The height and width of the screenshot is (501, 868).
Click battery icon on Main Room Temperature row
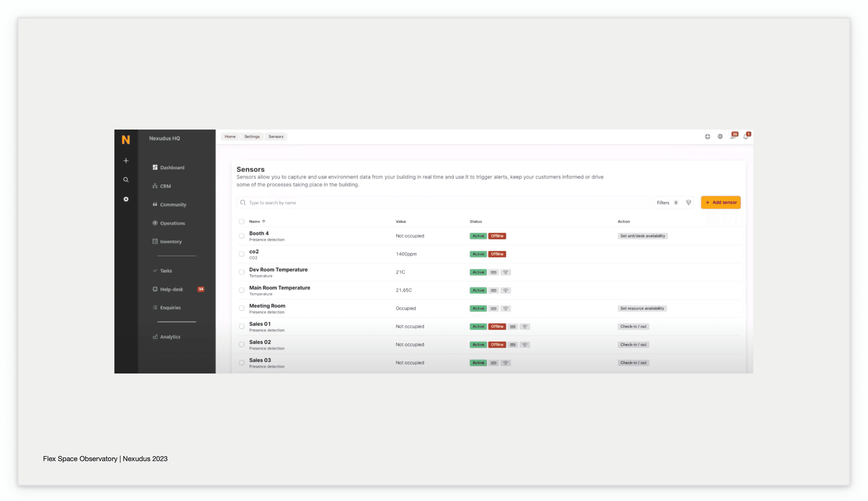493,290
